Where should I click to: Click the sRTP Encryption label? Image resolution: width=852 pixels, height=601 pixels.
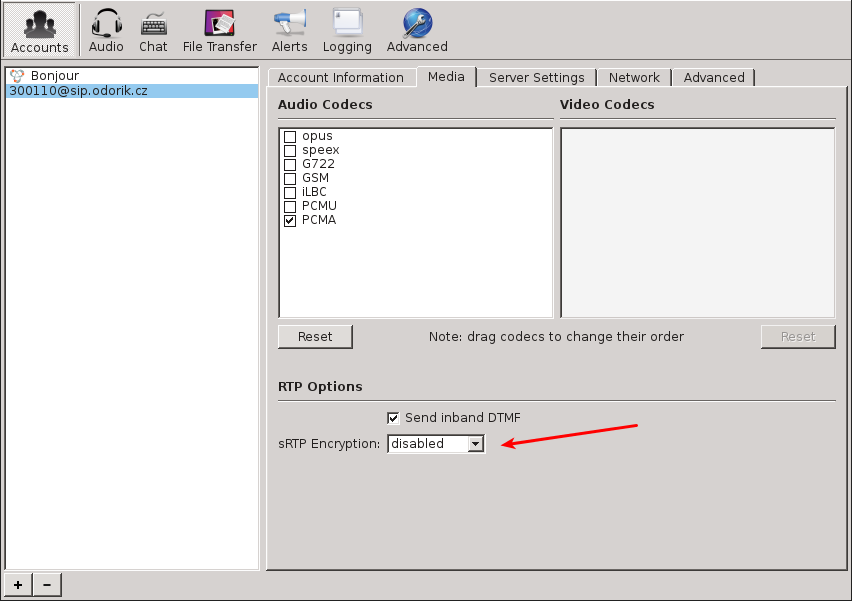[329, 444]
